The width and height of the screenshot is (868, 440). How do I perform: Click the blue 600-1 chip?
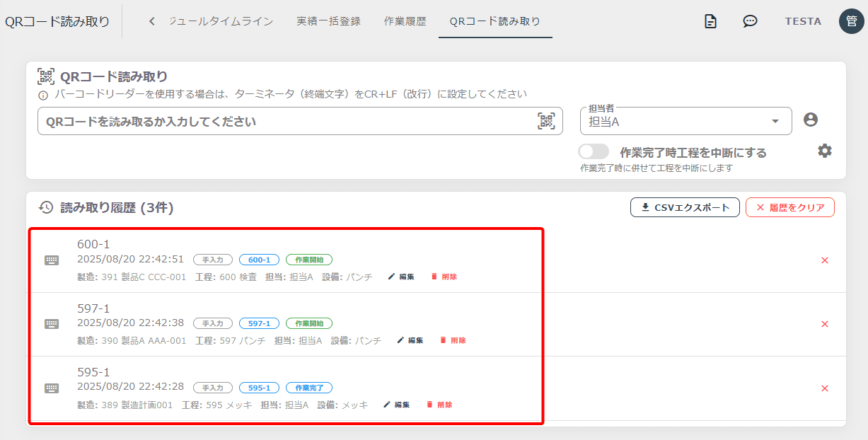[260, 260]
